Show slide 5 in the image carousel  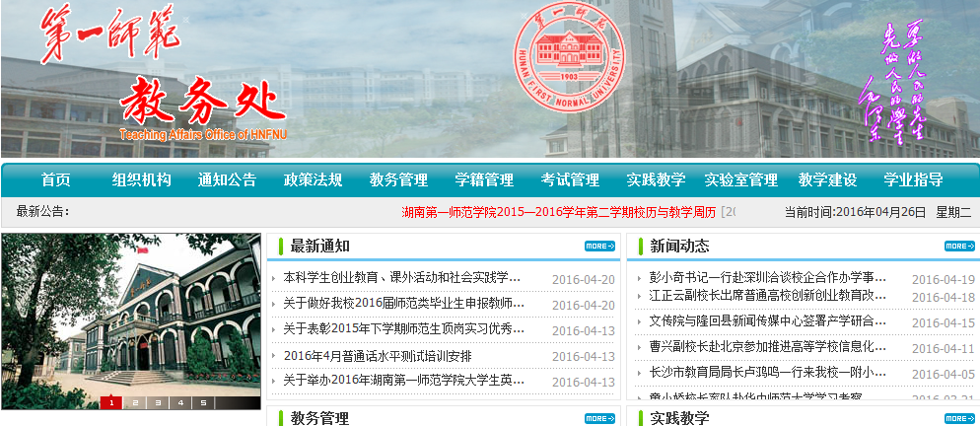203,403
